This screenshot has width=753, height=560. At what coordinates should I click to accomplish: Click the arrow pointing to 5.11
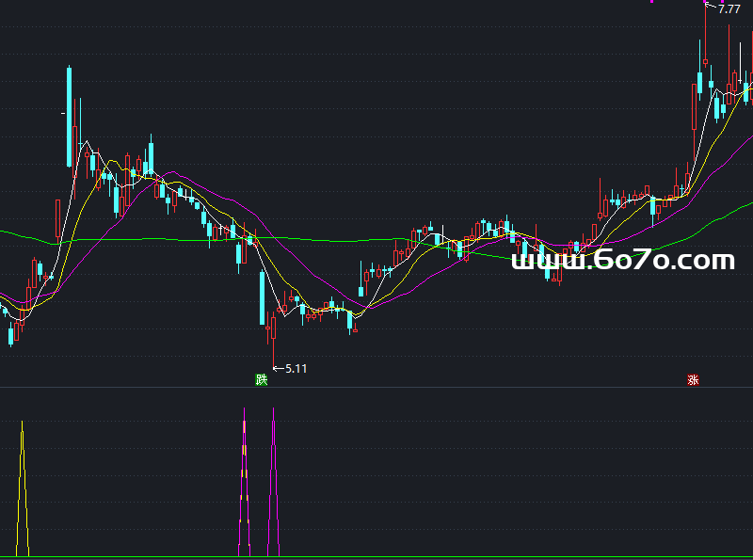point(277,368)
